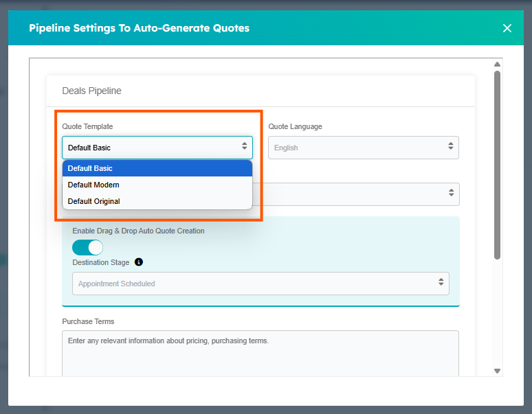Click the Quote Template sort-arrows icon

pyautogui.click(x=244, y=147)
